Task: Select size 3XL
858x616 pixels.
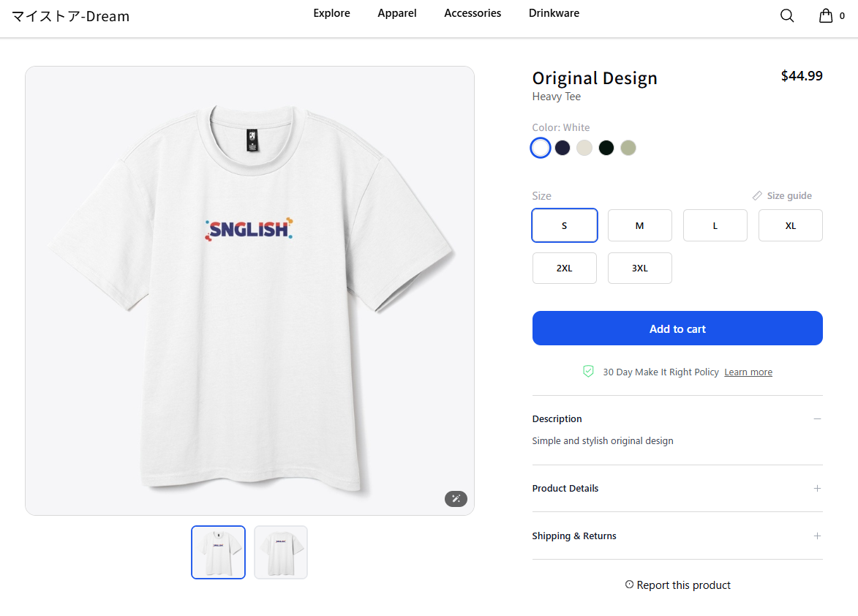Action: (x=639, y=268)
